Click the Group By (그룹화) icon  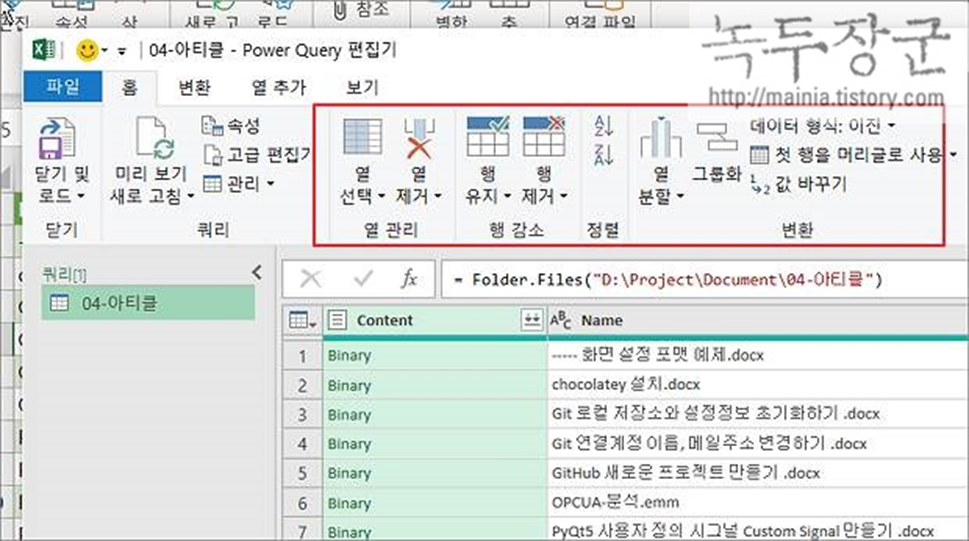coord(716,137)
